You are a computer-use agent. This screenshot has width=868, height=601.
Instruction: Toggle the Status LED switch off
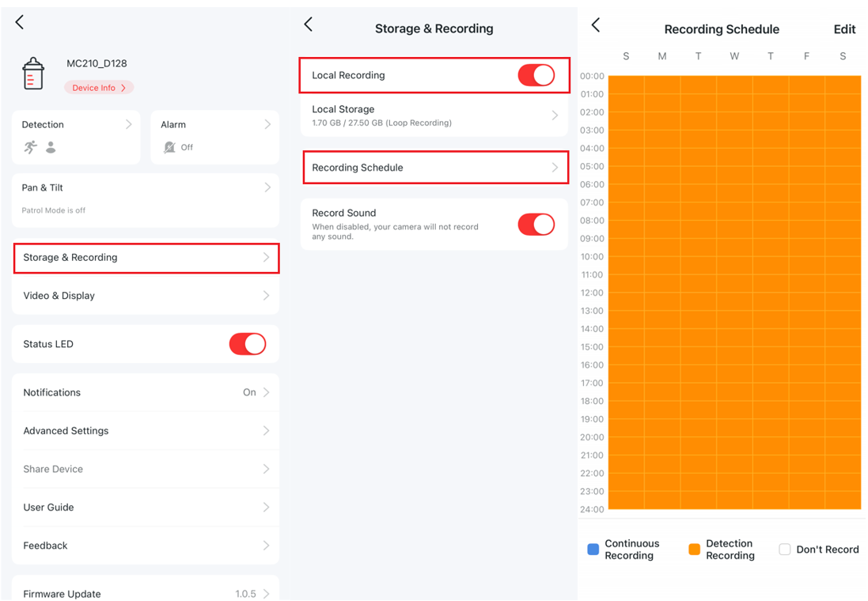[248, 344]
